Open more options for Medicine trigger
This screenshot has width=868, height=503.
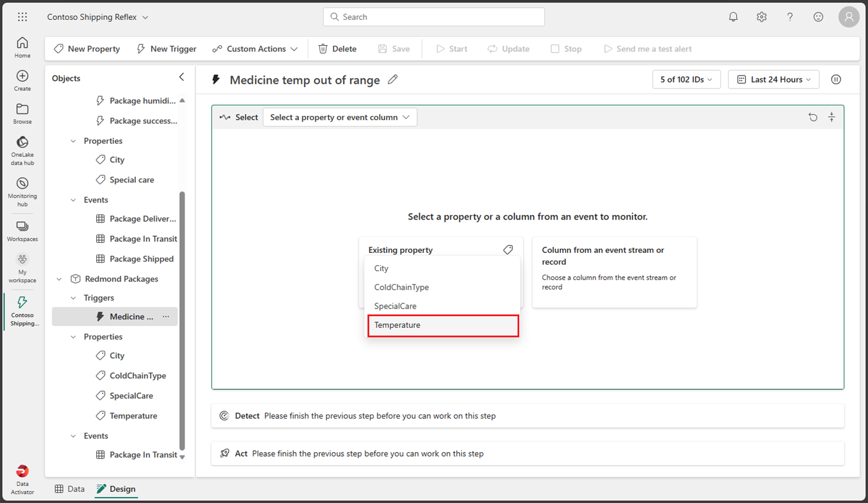coord(166,317)
